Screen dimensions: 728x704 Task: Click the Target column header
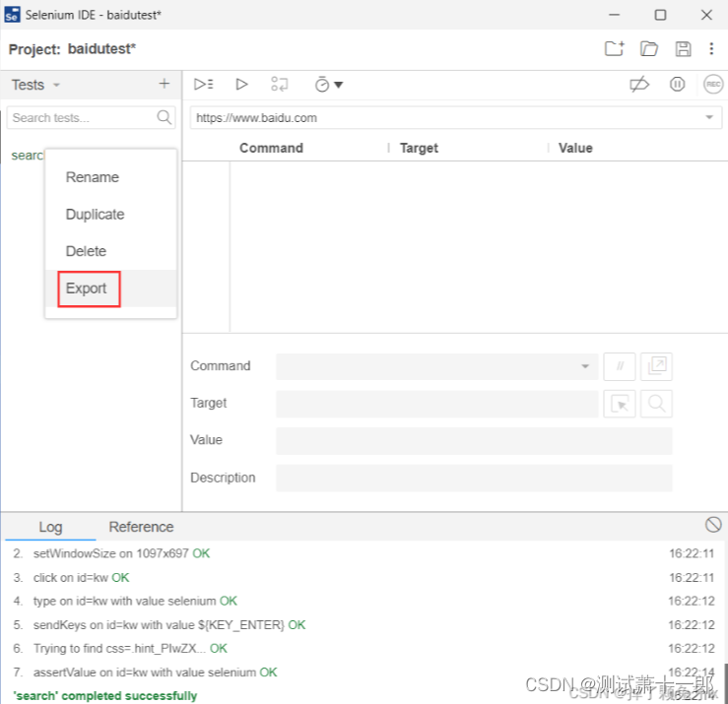pyautogui.click(x=419, y=148)
